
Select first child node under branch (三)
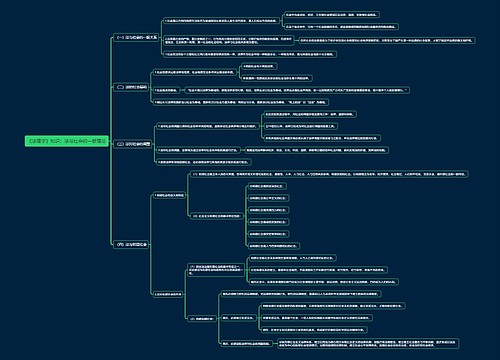[x=207, y=126]
